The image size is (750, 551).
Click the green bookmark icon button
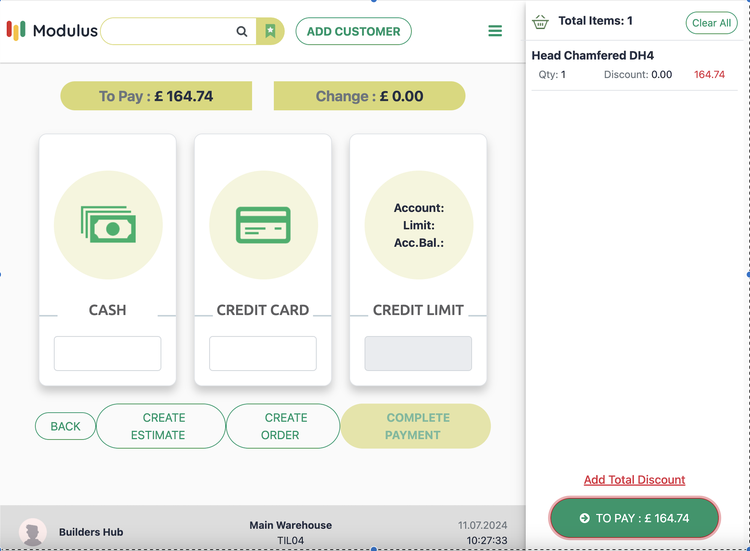[x=270, y=31]
